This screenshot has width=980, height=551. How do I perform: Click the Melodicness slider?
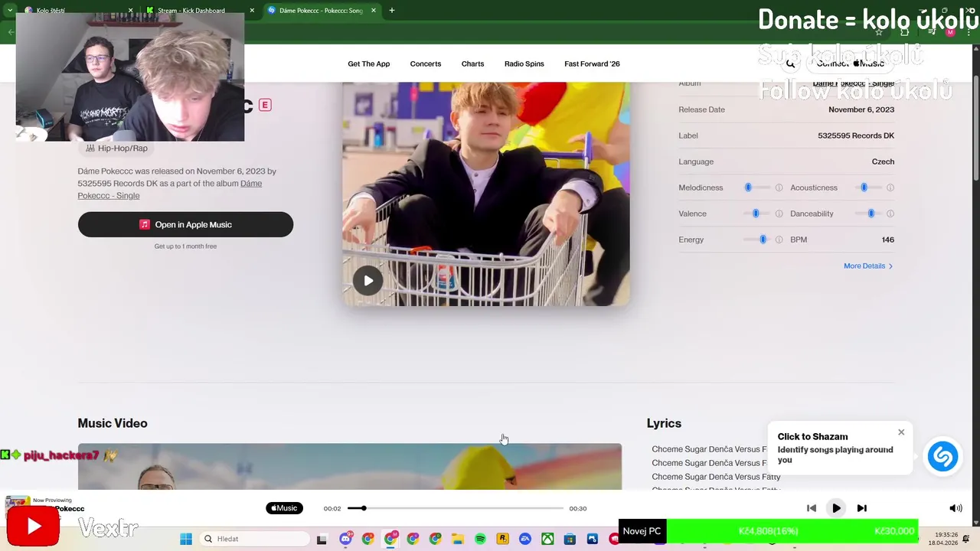tap(756, 187)
